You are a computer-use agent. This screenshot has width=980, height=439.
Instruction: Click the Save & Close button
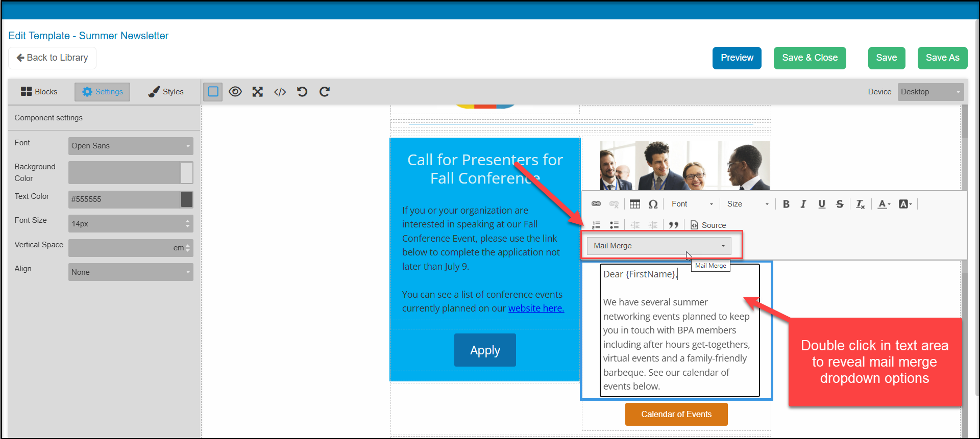(x=810, y=58)
